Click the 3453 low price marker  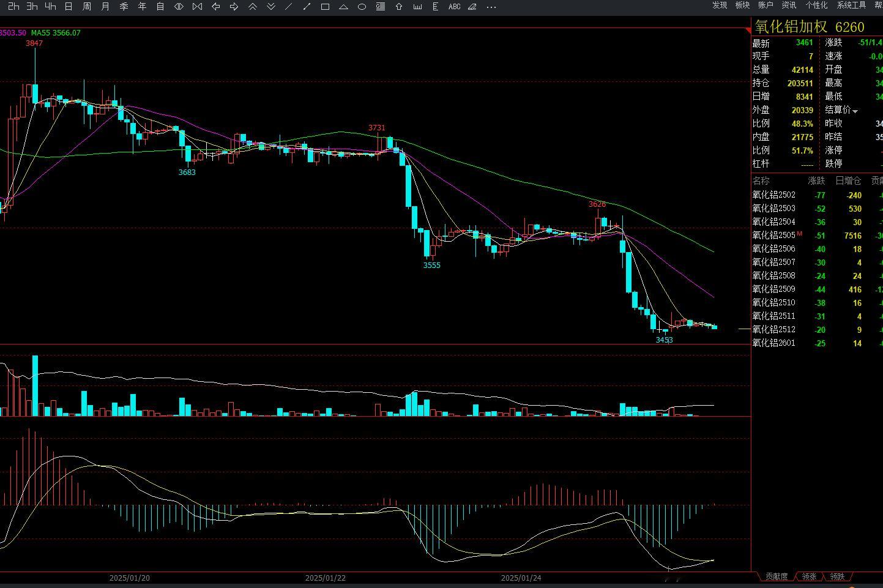click(664, 340)
